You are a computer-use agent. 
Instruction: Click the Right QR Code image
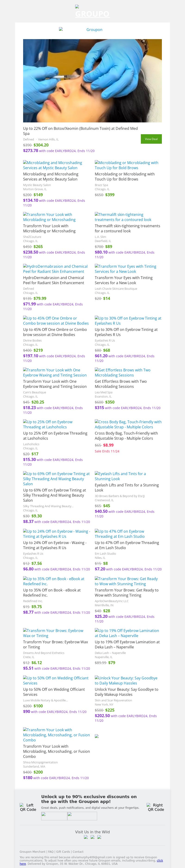[x=156, y=807]
